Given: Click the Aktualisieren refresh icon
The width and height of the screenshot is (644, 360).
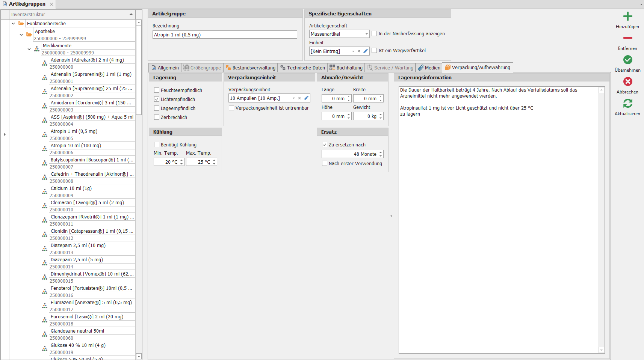Looking at the screenshot, I should point(627,103).
